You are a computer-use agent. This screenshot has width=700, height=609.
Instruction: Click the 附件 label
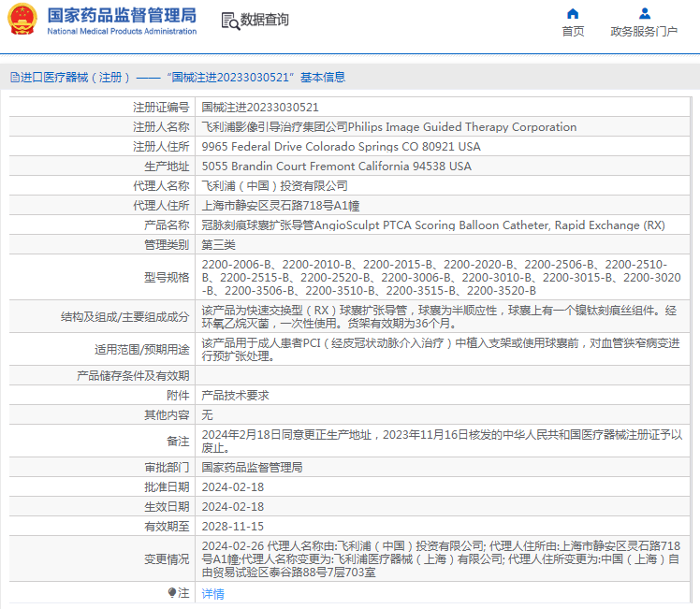[178, 396]
